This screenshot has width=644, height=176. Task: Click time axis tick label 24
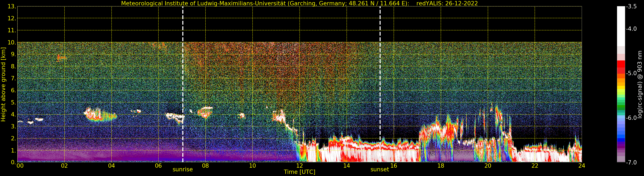(582, 166)
